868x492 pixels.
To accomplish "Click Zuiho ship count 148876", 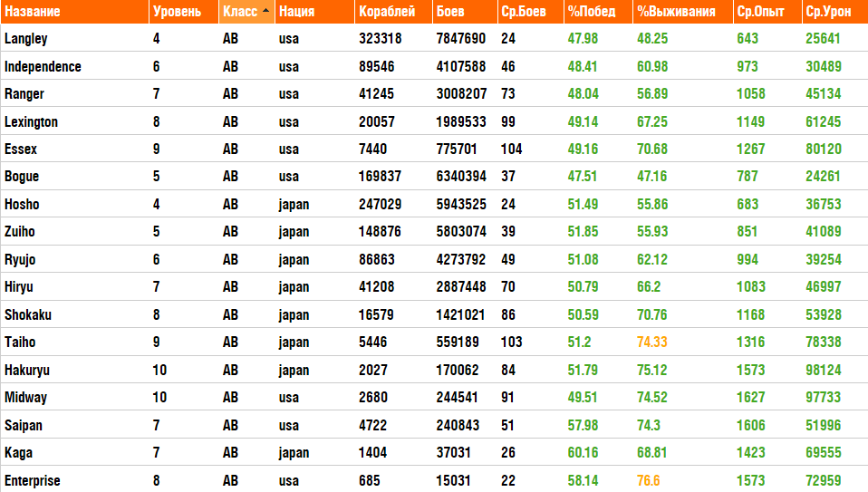I will click(x=380, y=231).
